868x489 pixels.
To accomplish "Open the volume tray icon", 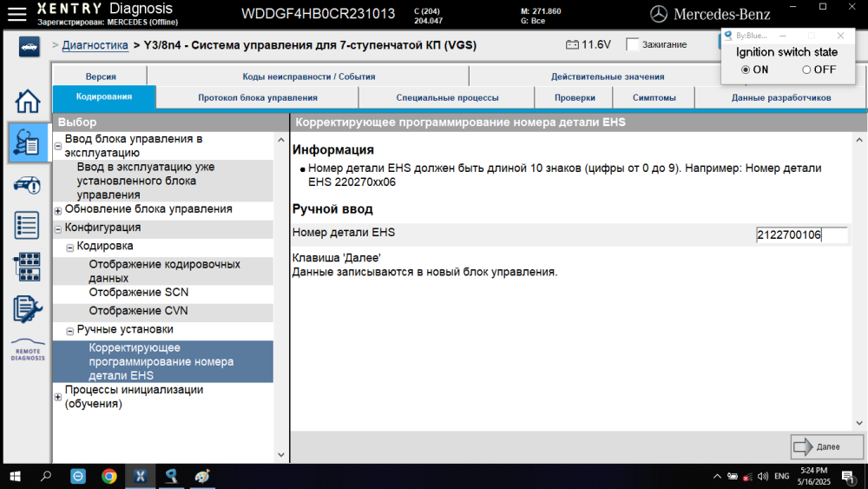I will [763, 476].
